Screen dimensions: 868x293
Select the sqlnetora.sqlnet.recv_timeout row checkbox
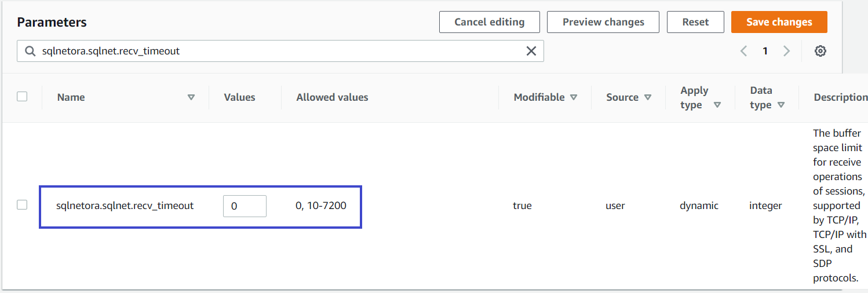click(22, 204)
